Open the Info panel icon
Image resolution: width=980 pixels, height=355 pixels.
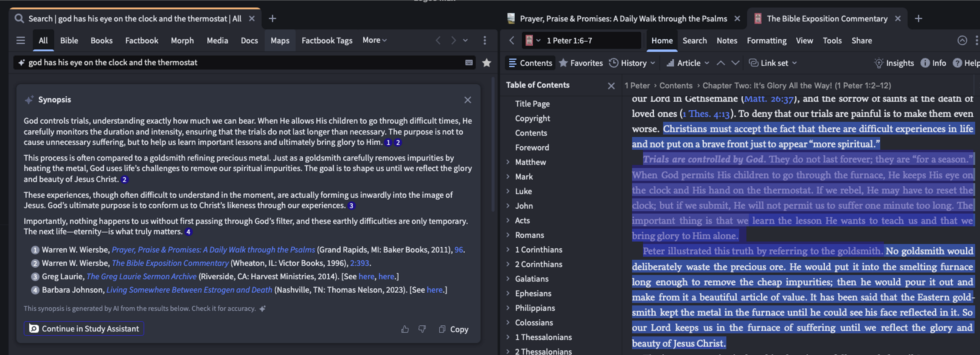[925, 63]
